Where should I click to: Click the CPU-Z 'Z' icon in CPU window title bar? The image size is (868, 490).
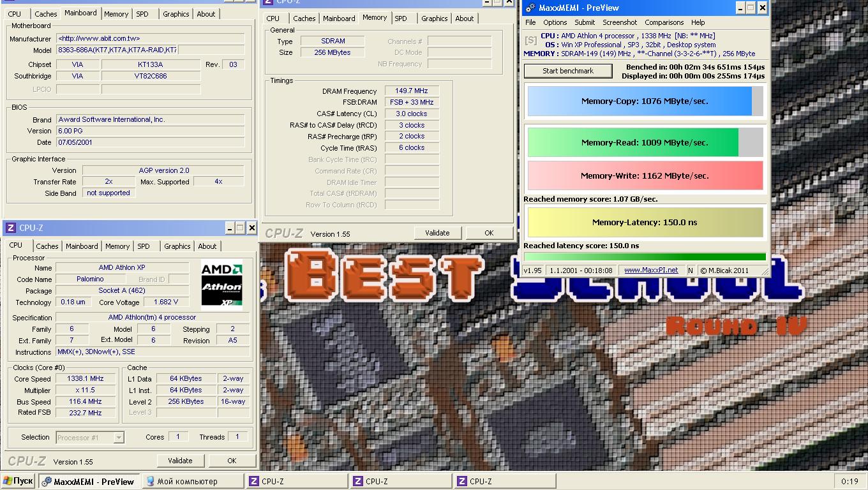(x=11, y=228)
